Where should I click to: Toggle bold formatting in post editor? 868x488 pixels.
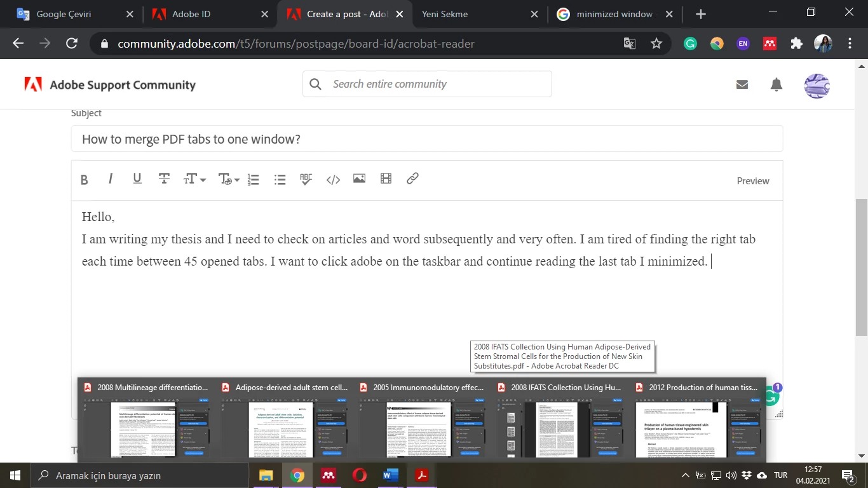84,180
